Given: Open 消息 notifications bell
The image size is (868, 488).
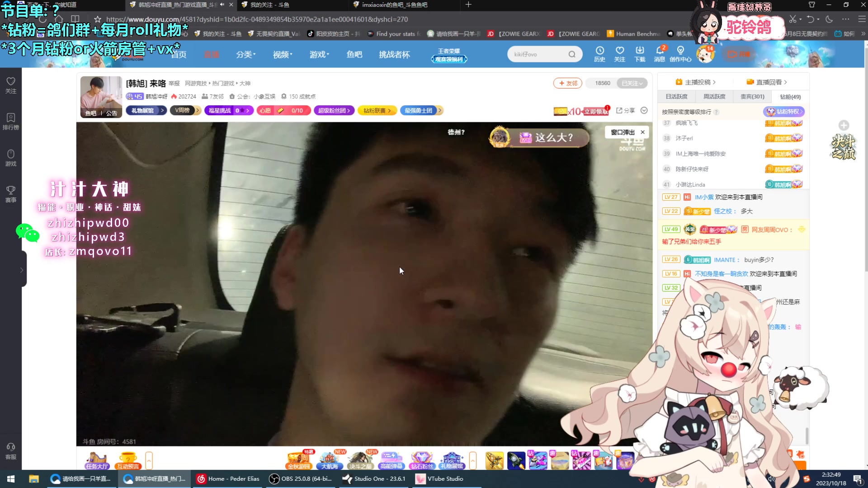Looking at the screenshot, I should [660, 54].
